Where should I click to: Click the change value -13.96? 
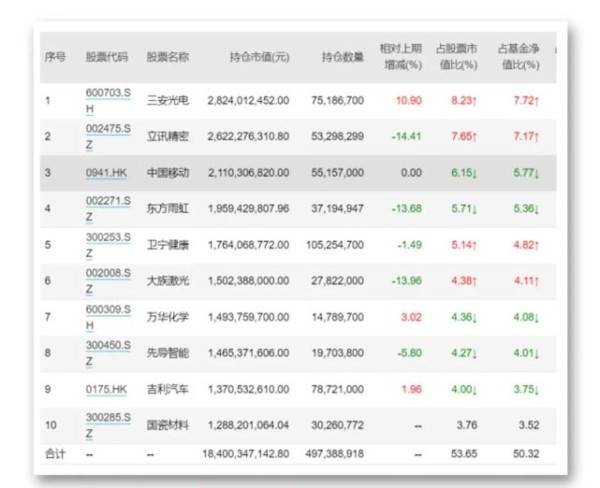407,281
